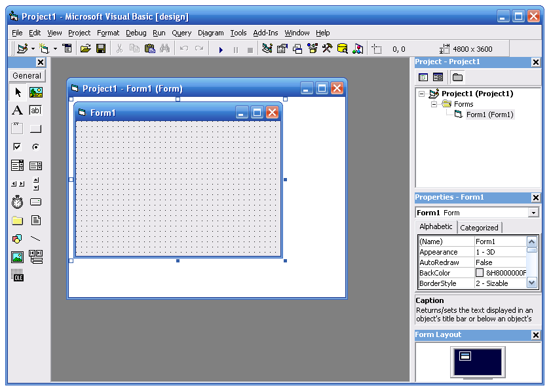Switch to the Categorized properties tab
The image size is (551, 392).
click(480, 228)
